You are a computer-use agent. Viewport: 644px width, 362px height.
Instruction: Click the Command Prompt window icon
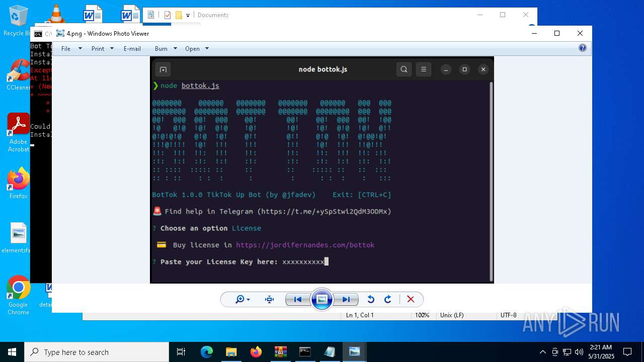[x=38, y=34]
